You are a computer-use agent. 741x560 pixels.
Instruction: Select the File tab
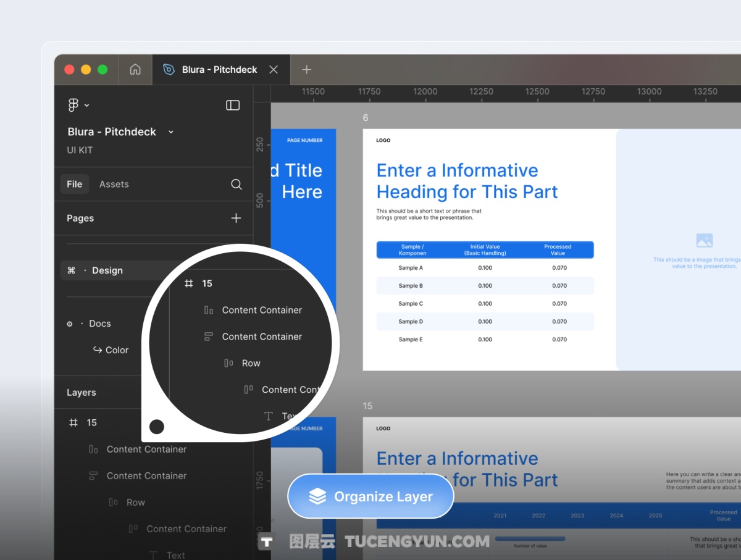pos(75,184)
